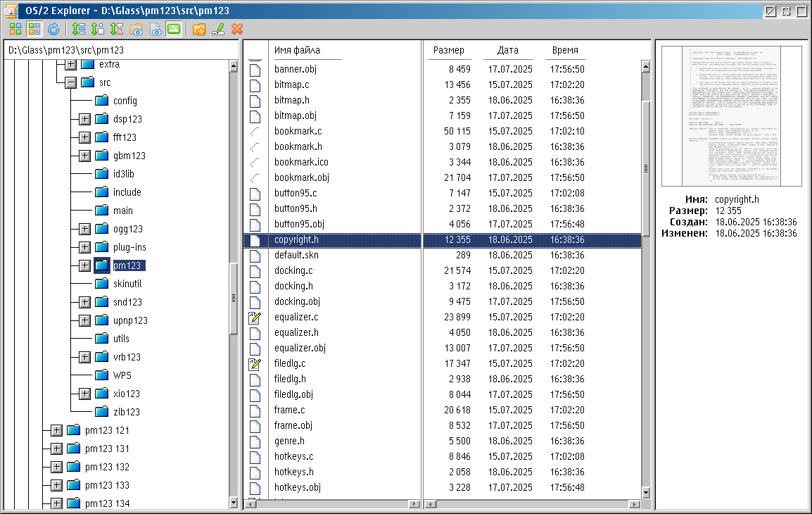Screen dimensions: 812x514
Task: Refresh the file list
Action: (53, 29)
